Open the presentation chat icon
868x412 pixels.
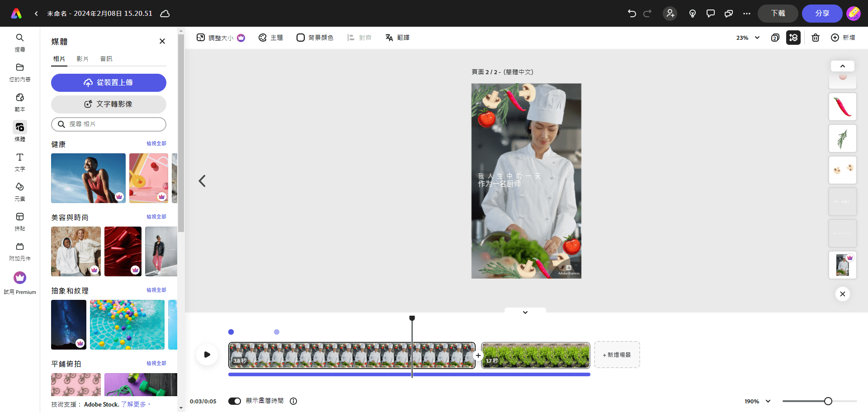(x=729, y=14)
